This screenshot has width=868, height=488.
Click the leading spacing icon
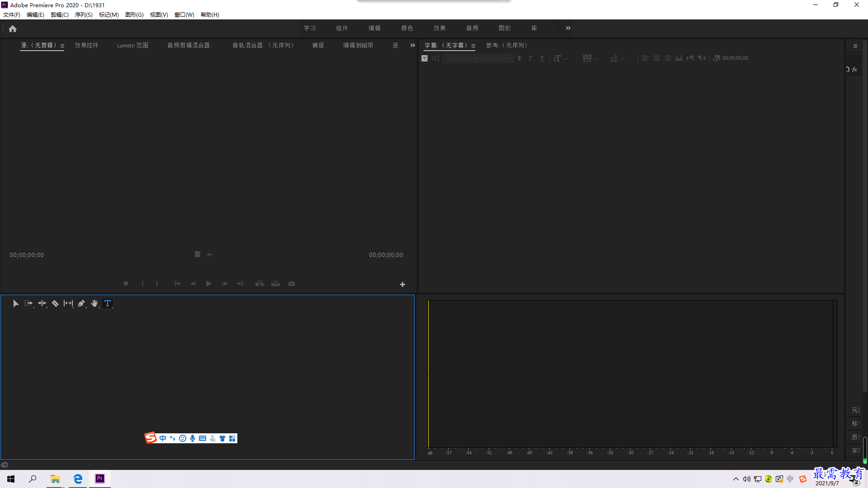coord(614,58)
